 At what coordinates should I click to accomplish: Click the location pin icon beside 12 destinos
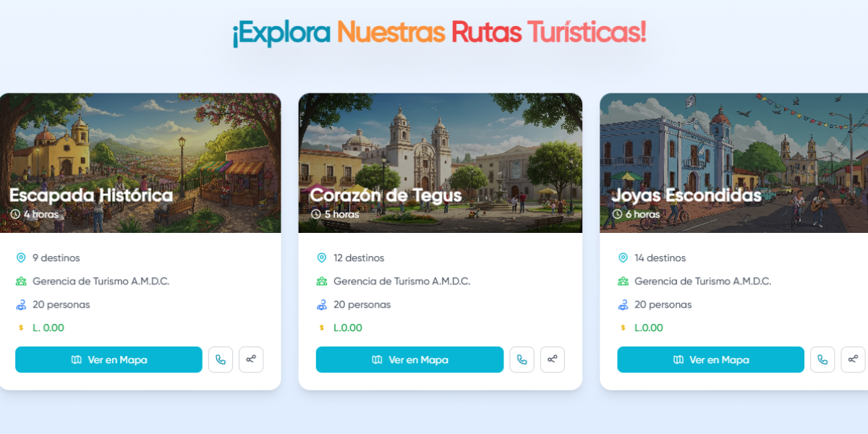tap(322, 258)
